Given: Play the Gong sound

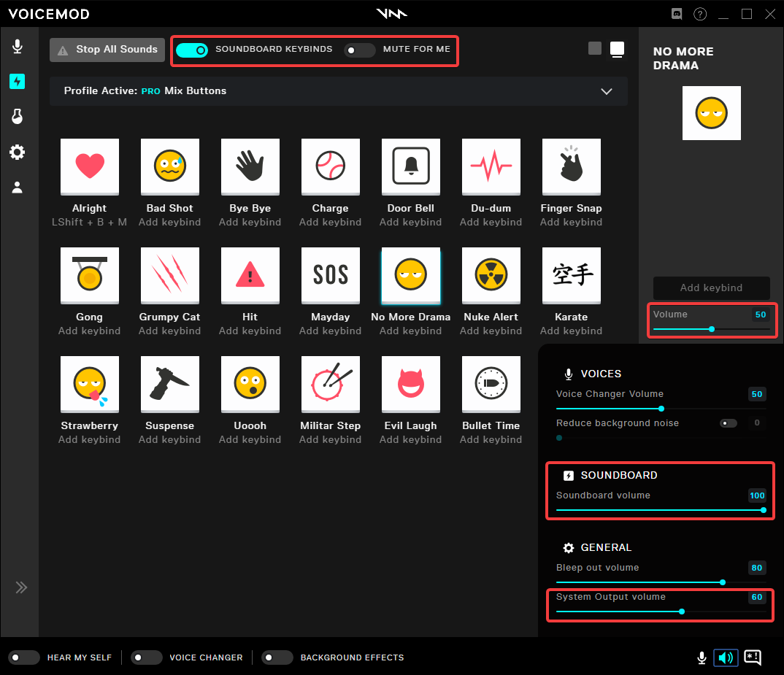Looking at the screenshot, I should coord(90,276).
